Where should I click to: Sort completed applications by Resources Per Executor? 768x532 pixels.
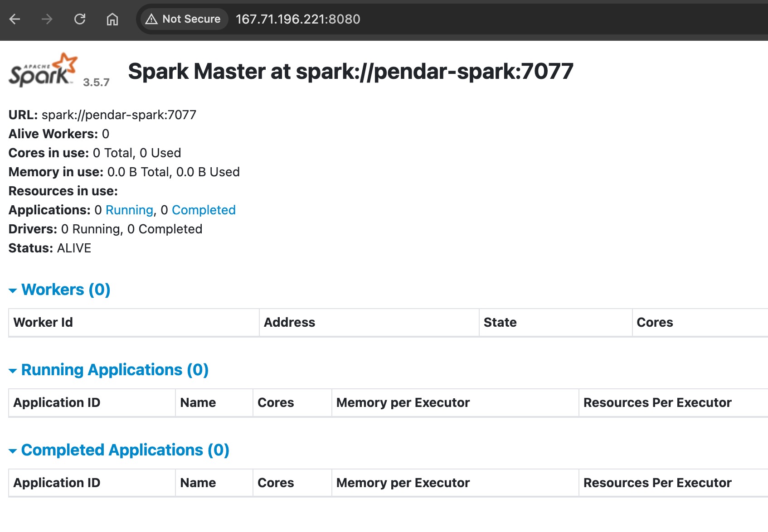tap(657, 483)
